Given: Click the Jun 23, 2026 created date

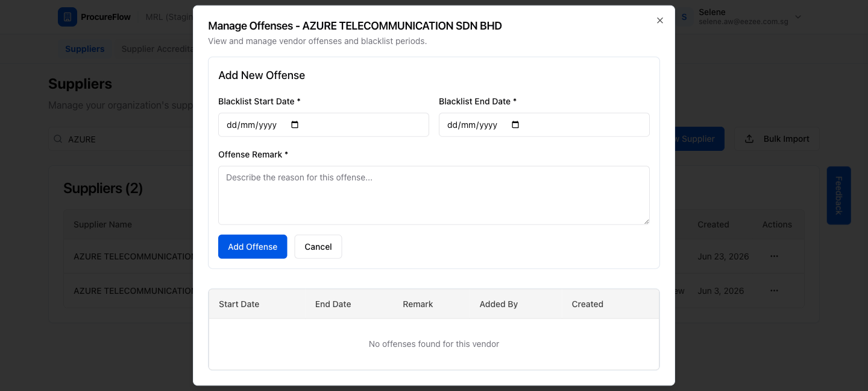Looking at the screenshot, I should coord(723,256).
